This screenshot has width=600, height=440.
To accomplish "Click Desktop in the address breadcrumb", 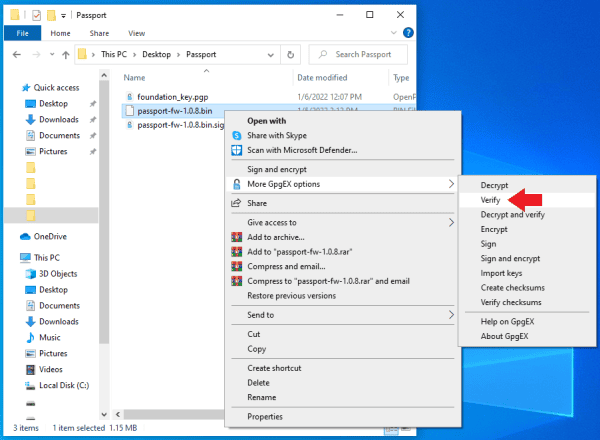I will coord(157,55).
